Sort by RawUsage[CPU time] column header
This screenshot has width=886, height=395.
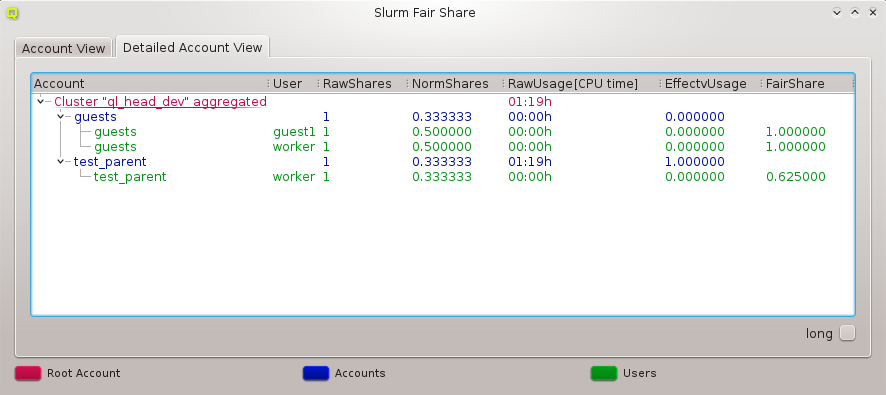click(582, 84)
